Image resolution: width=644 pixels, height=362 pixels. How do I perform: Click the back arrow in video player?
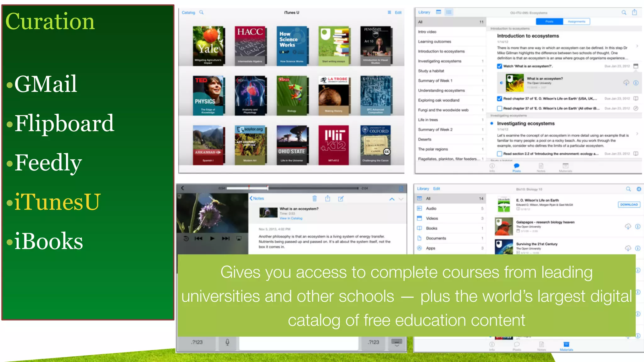click(182, 188)
